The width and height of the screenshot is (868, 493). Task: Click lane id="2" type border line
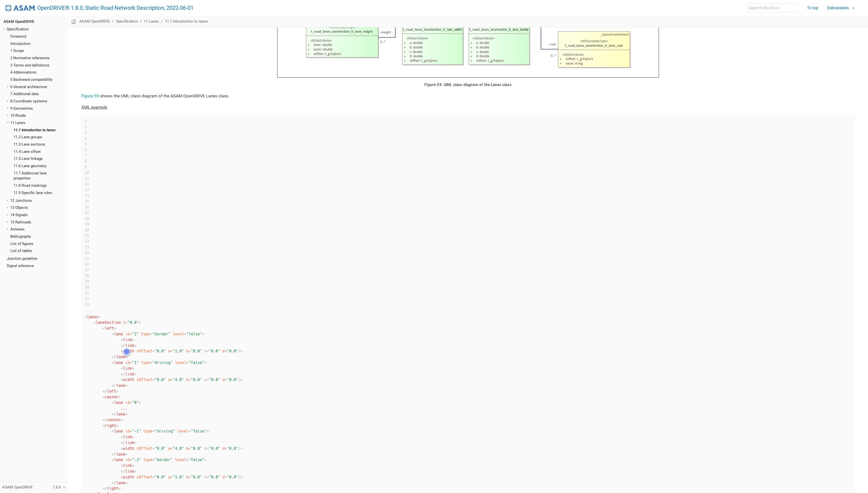tap(158, 334)
